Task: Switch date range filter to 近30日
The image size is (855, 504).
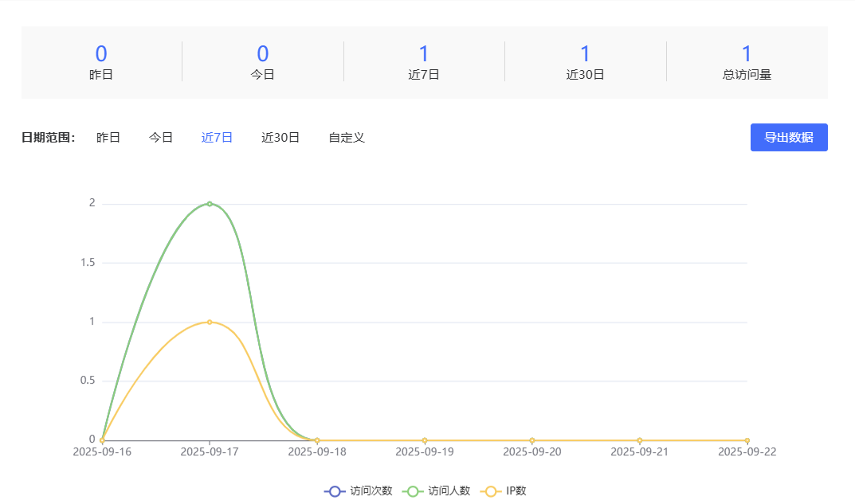Action: click(280, 138)
